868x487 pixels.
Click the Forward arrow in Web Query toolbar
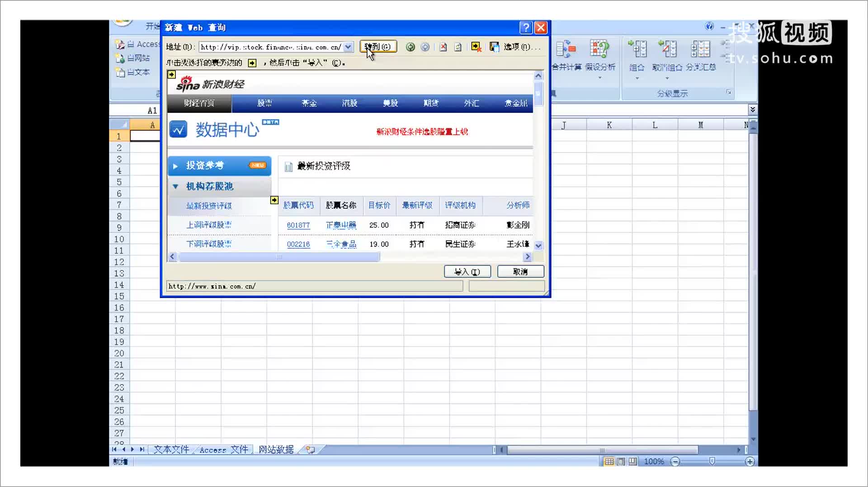click(x=425, y=47)
